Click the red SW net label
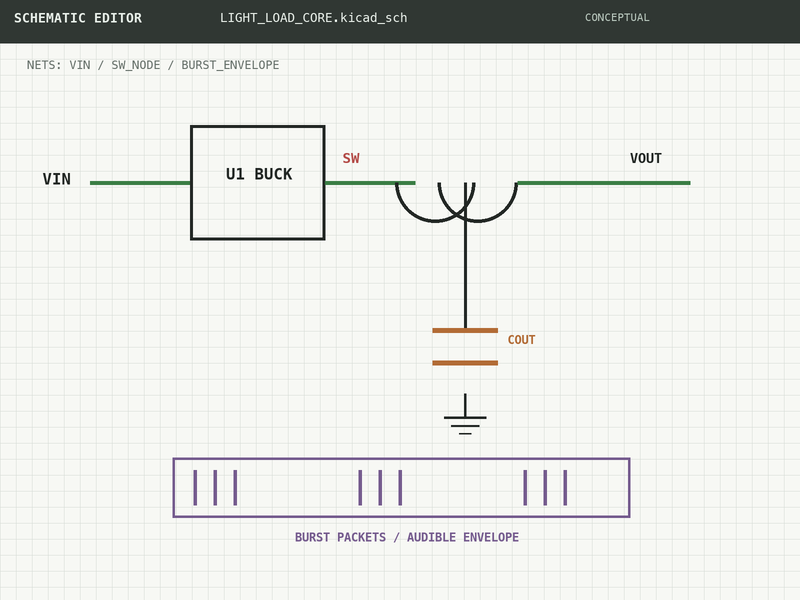 pyautogui.click(x=351, y=158)
